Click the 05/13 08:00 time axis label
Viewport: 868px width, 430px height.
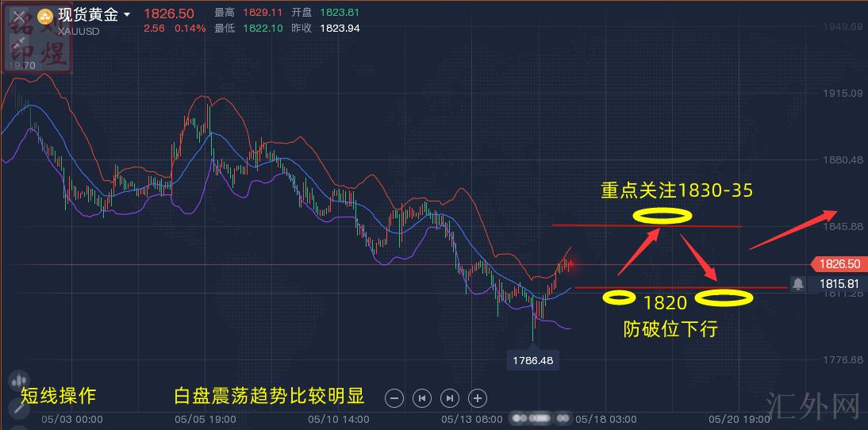pyautogui.click(x=471, y=419)
